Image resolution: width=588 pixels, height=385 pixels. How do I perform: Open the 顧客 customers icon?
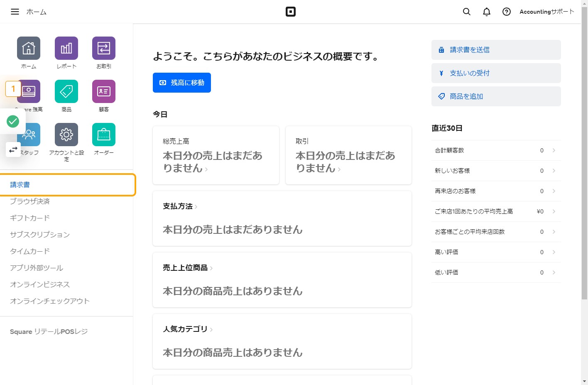click(104, 91)
